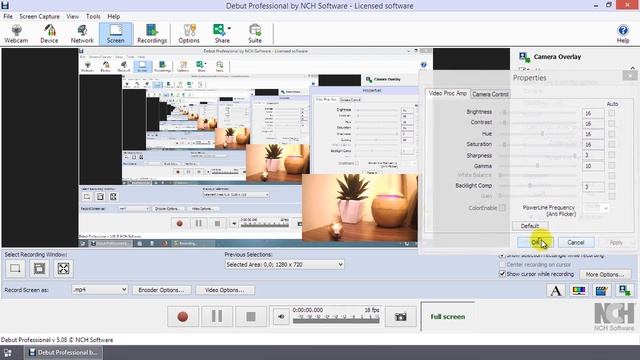Image resolution: width=640 pixels, height=360 pixels.
Task: Click the audio level meter bar
Action: click(336, 320)
